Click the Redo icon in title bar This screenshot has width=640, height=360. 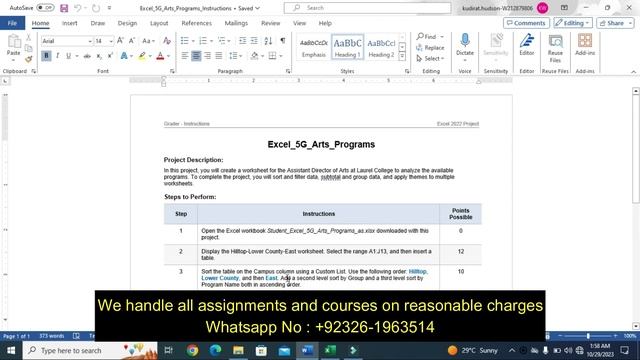96,8
